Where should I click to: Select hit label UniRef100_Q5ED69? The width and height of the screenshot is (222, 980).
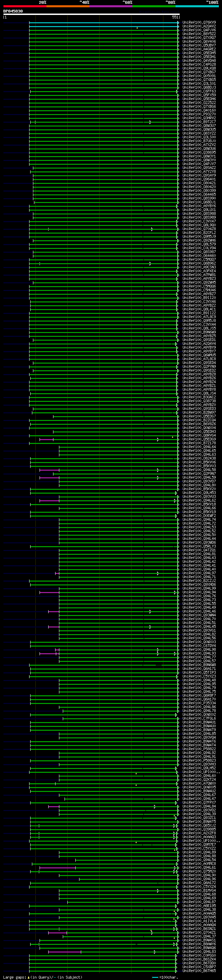199,439
